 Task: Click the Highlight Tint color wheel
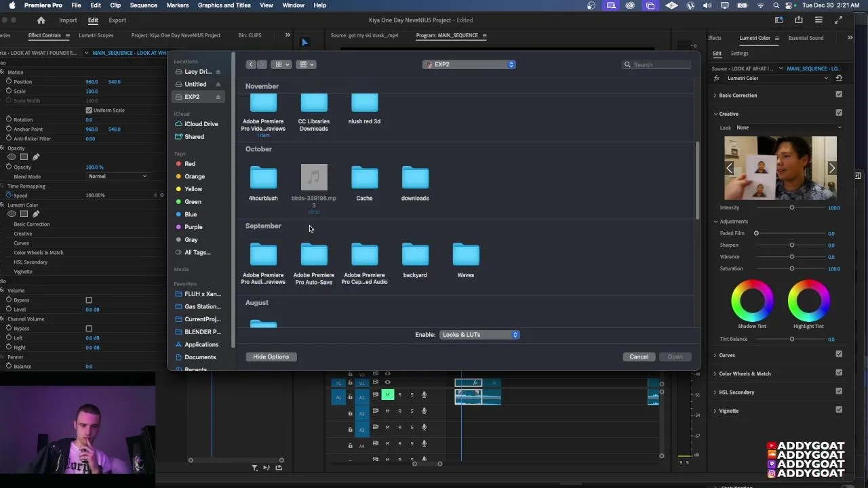coord(809,300)
